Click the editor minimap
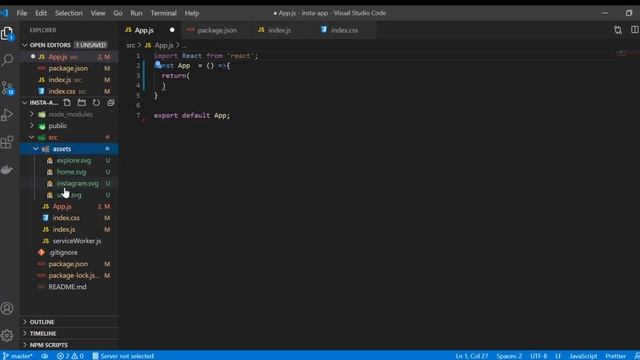The width and height of the screenshot is (640, 360). [x=627, y=53]
